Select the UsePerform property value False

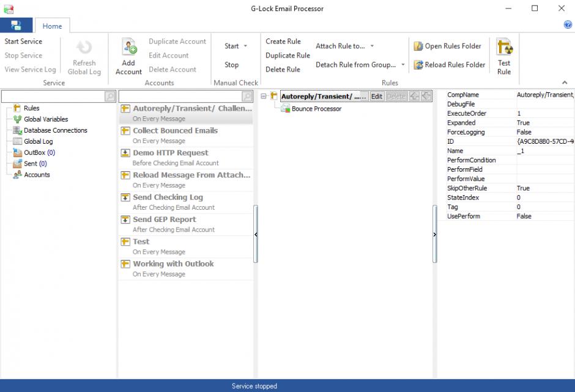point(545,216)
